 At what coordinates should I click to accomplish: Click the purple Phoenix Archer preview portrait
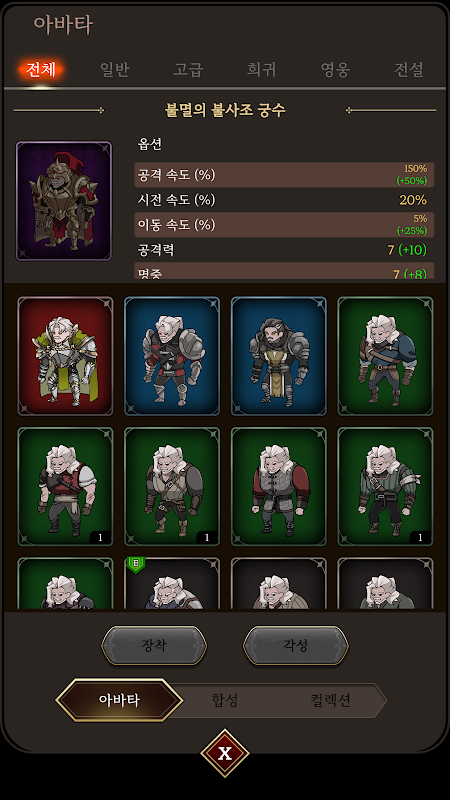click(64, 201)
